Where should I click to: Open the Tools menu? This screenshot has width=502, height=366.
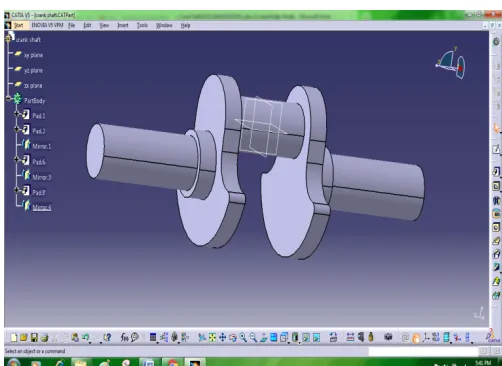142,25
